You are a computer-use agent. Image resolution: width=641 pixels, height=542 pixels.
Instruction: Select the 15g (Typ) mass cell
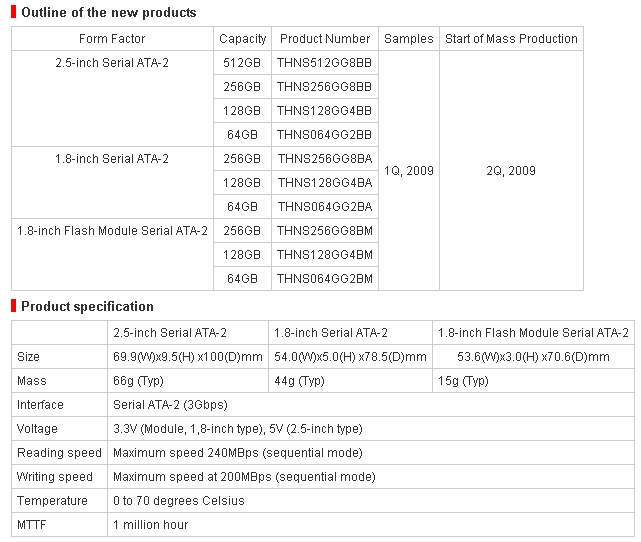[533, 381]
